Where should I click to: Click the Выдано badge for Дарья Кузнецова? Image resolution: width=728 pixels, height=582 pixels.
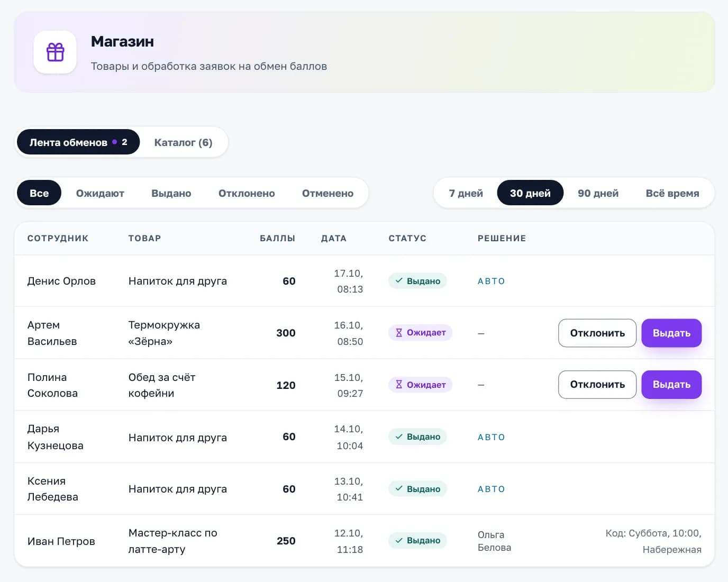click(417, 436)
